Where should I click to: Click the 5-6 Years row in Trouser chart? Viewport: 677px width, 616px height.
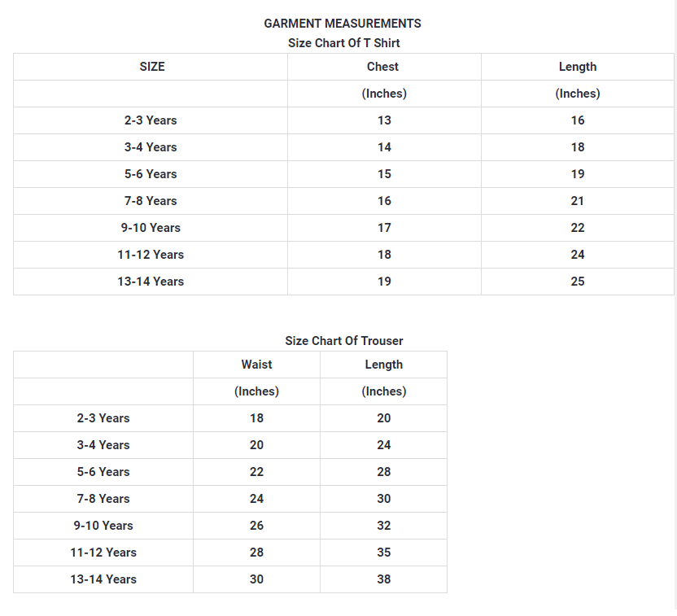103,472
